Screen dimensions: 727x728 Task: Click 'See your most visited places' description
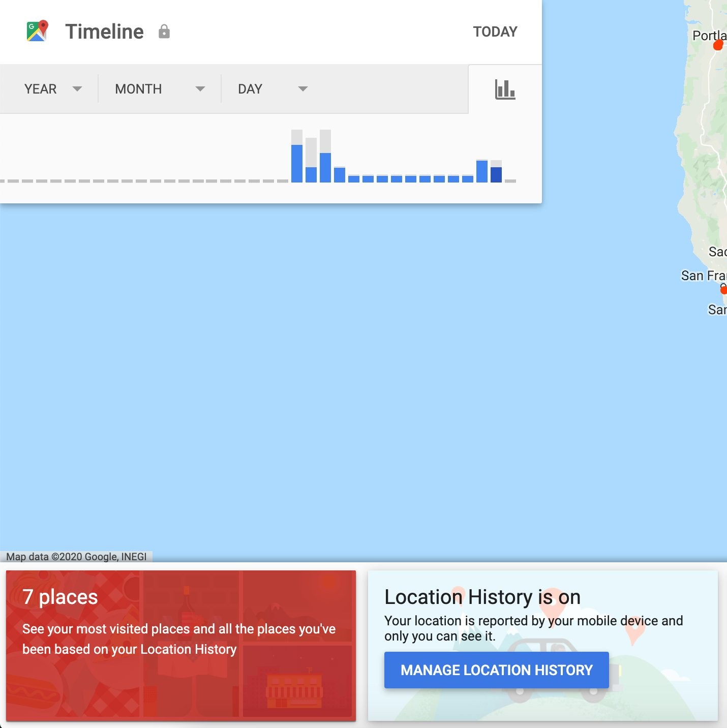[x=179, y=639]
